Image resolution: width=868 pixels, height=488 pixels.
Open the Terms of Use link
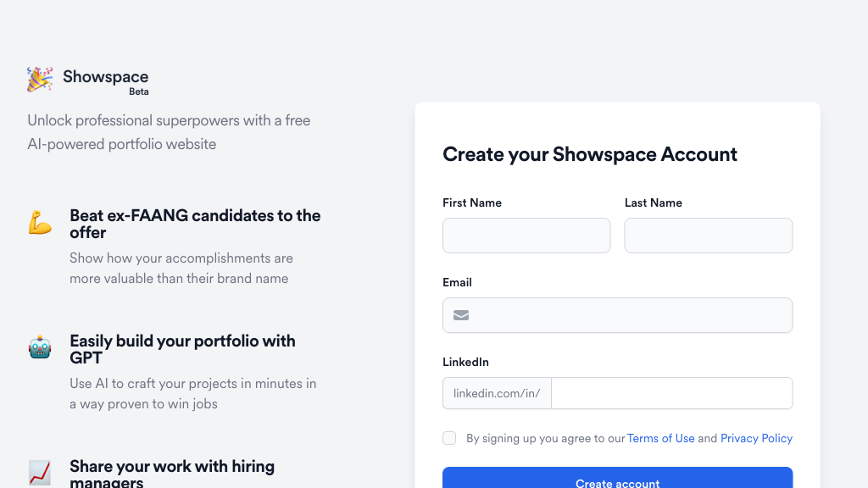660,438
